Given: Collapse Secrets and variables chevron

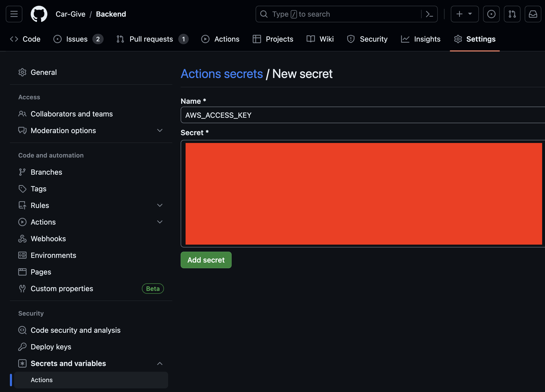Looking at the screenshot, I should [x=160, y=363].
